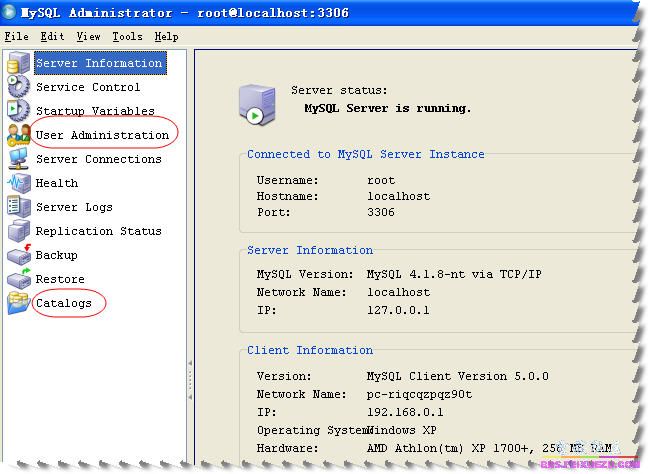Click the MySQL Administrator title bar icon
Viewport: 648px width, 474px height.
[9, 12]
